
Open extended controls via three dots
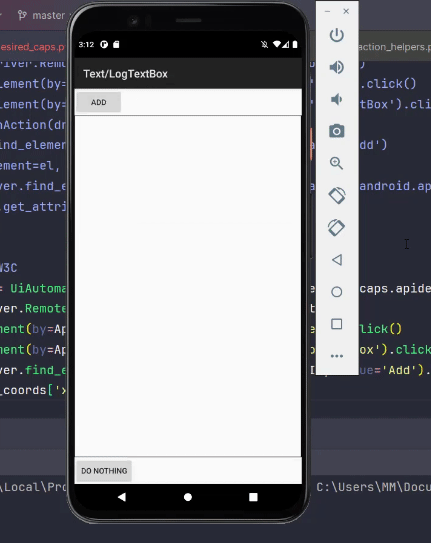pos(337,356)
